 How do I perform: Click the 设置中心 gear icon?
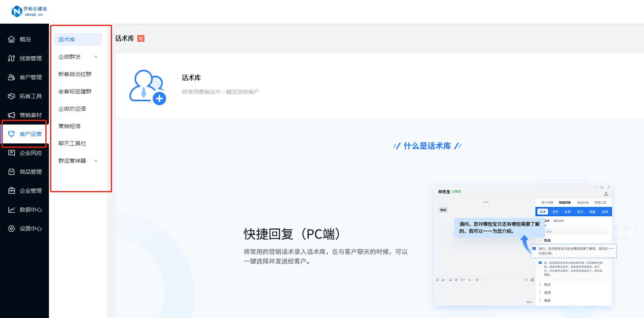11,229
